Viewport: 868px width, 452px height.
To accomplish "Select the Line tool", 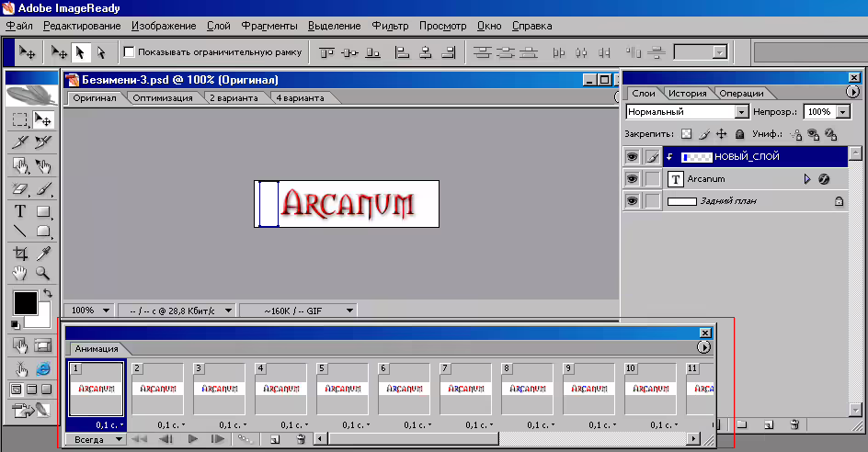I will click(20, 232).
